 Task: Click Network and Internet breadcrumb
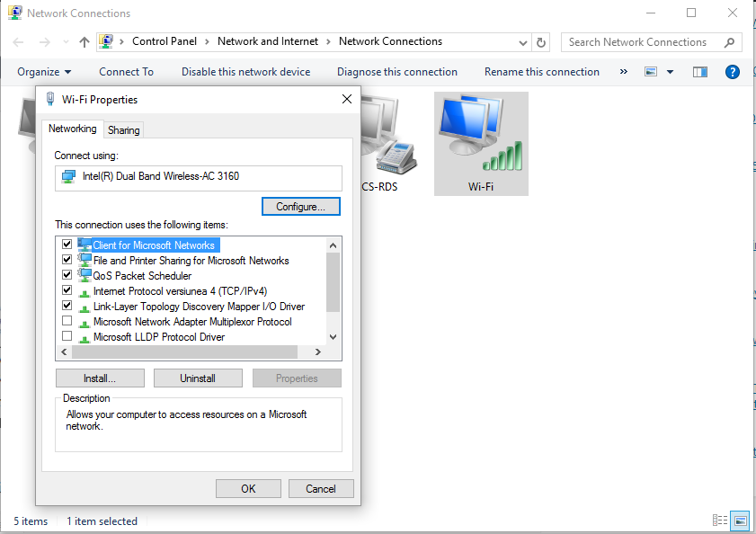coord(268,41)
